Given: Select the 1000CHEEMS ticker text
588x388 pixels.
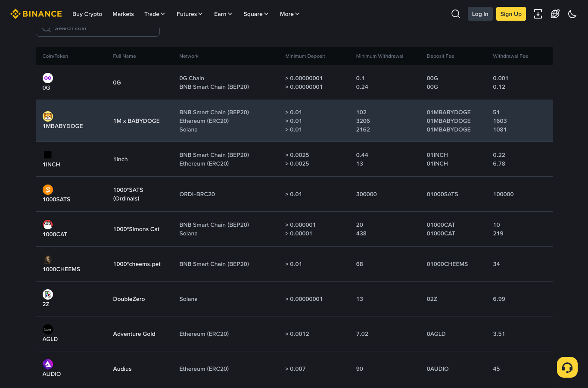Looking at the screenshot, I should [x=62, y=269].
